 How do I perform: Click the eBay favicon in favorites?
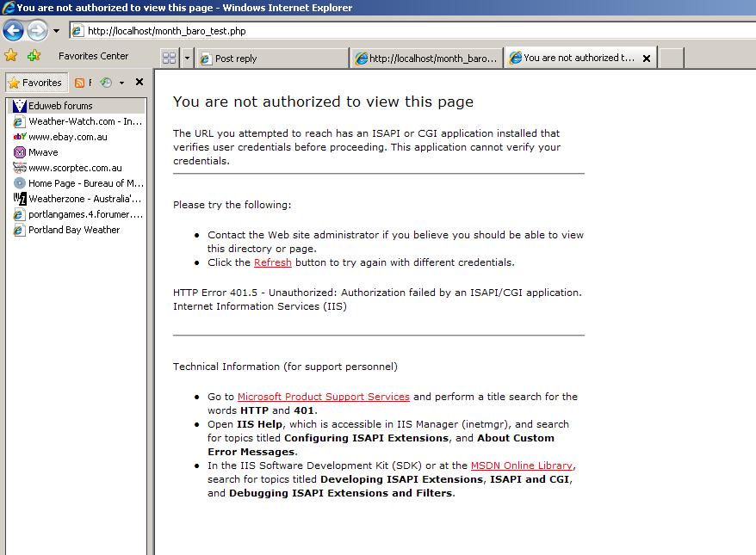[x=19, y=136]
